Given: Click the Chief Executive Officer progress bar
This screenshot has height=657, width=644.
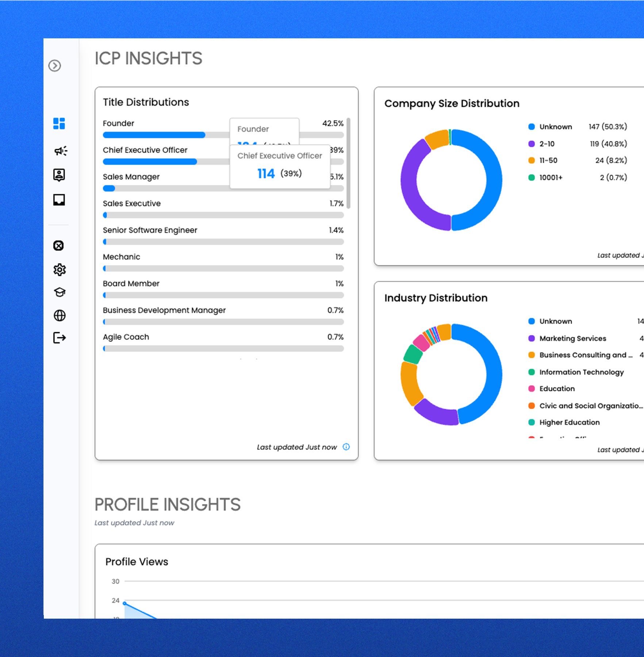Looking at the screenshot, I should coord(223,162).
